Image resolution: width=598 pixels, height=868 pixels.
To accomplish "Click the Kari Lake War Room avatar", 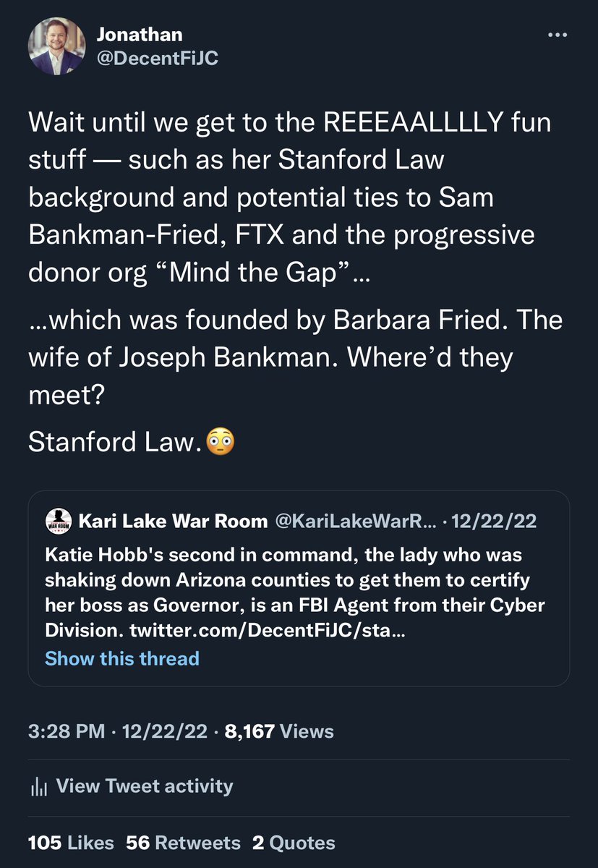I will coord(59,522).
